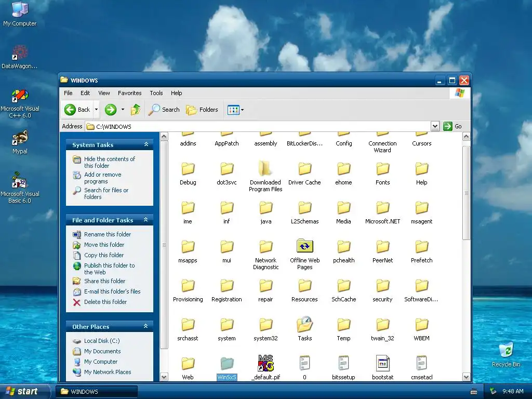Viewport: 532px width, 399px height.
Task: Click task pane scroll down arrow
Action: tap(164, 377)
